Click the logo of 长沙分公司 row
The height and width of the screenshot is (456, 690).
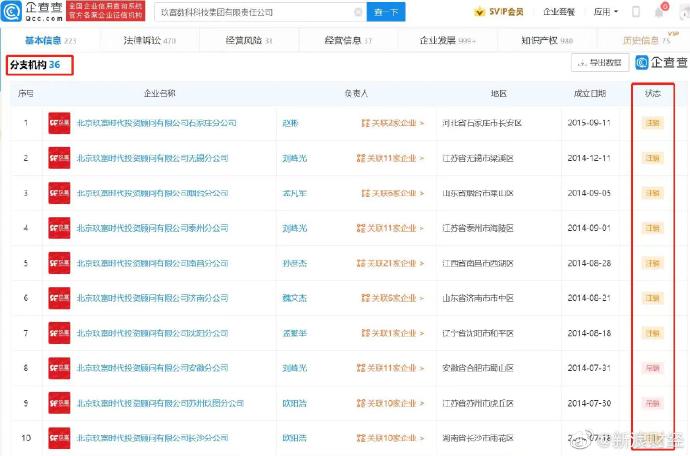(59, 438)
